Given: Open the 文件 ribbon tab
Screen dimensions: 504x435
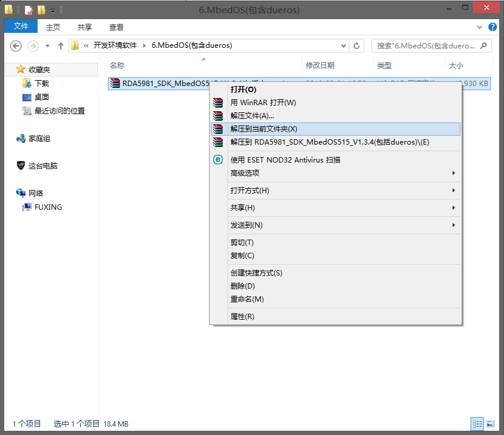Looking at the screenshot, I should pyautogui.click(x=21, y=26).
